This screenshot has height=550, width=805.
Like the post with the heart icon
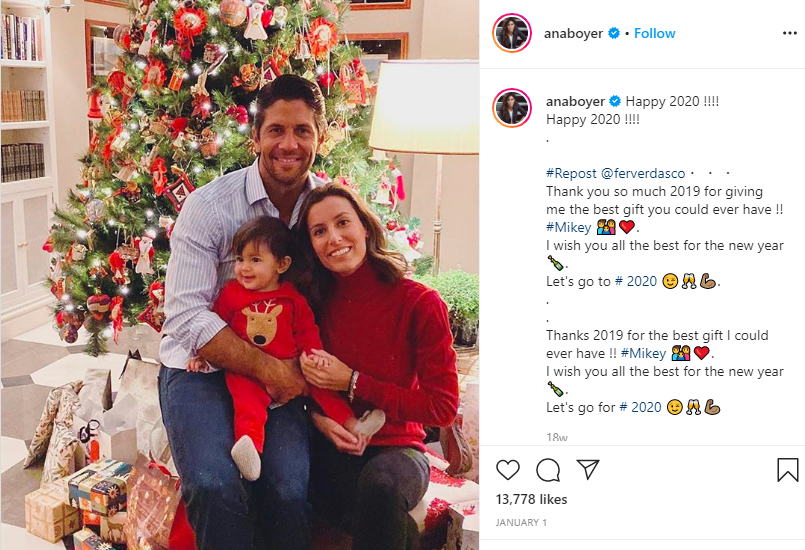click(508, 470)
